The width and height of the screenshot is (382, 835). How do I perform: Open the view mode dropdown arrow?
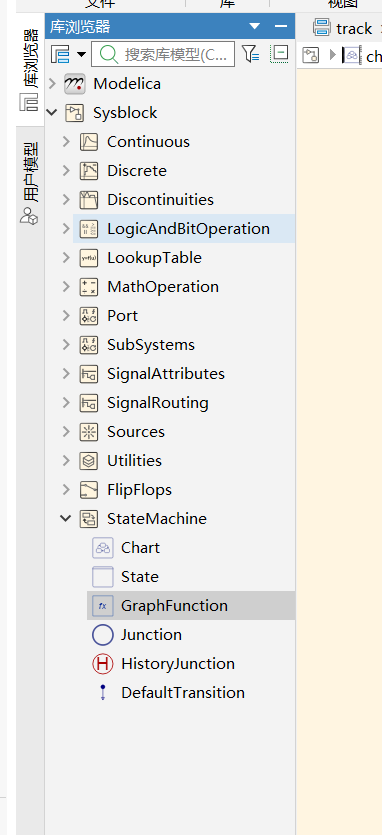(x=81, y=54)
